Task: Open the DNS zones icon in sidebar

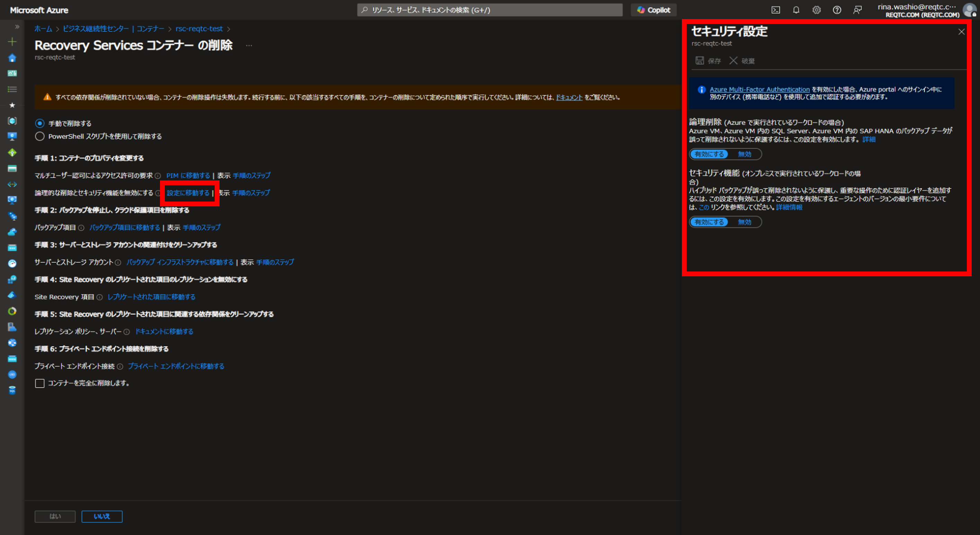Action: tap(12, 374)
